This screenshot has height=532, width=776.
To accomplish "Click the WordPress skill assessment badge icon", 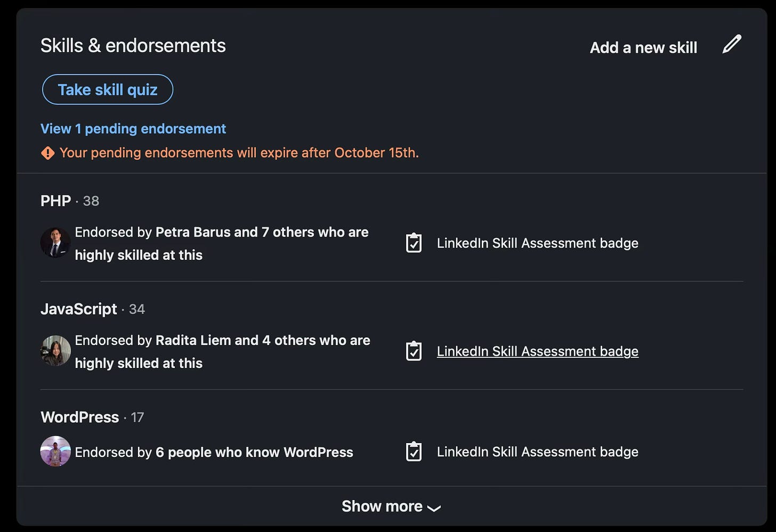I will click(414, 452).
